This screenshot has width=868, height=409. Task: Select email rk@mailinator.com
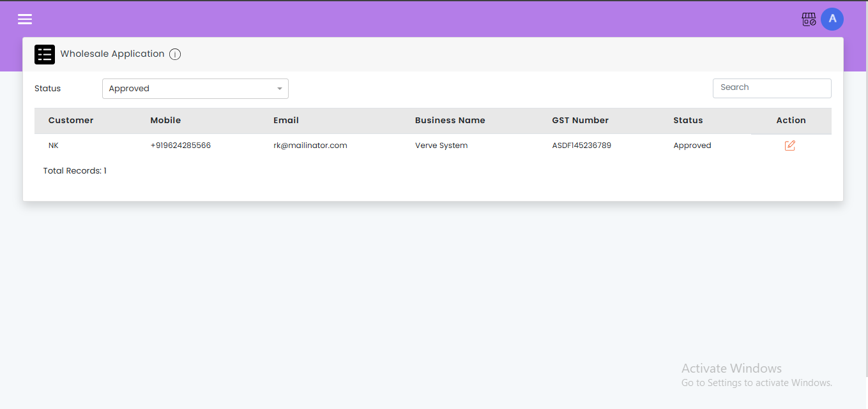coord(310,145)
